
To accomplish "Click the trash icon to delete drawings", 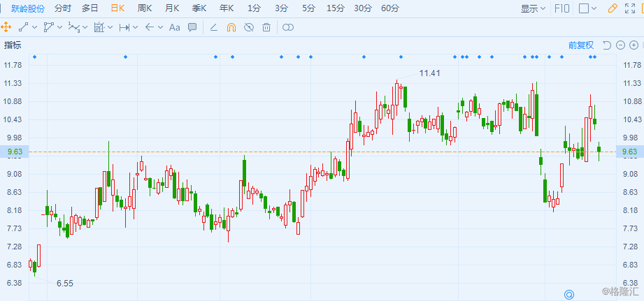I will pyautogui.click(x=266, y=27).
